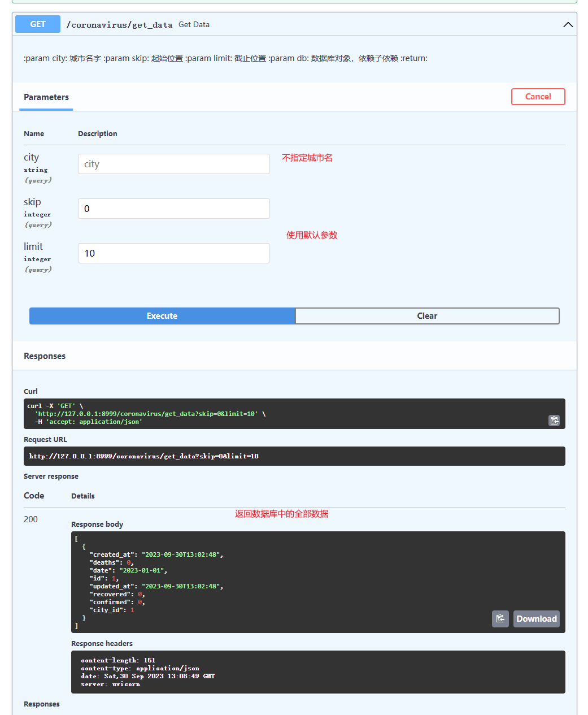Focus the limit input field
The height and width of the screenshot is (715, 588).
click(x=174, y=253)
